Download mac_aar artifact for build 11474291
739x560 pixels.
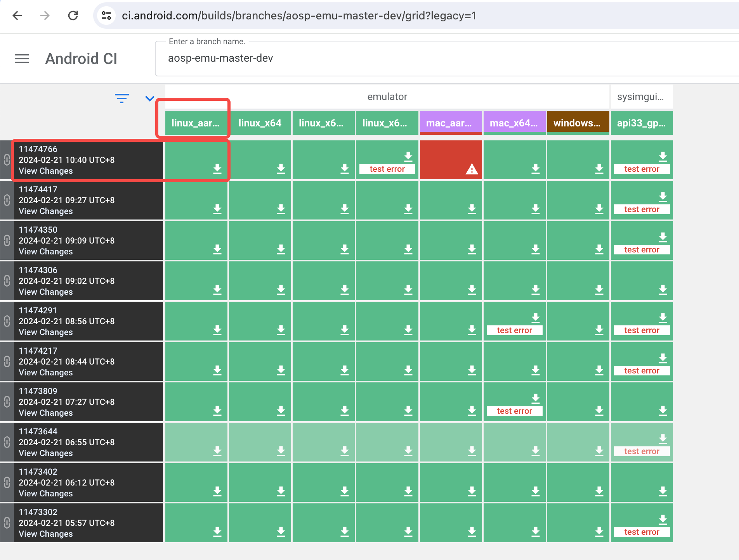pos(472,330)
